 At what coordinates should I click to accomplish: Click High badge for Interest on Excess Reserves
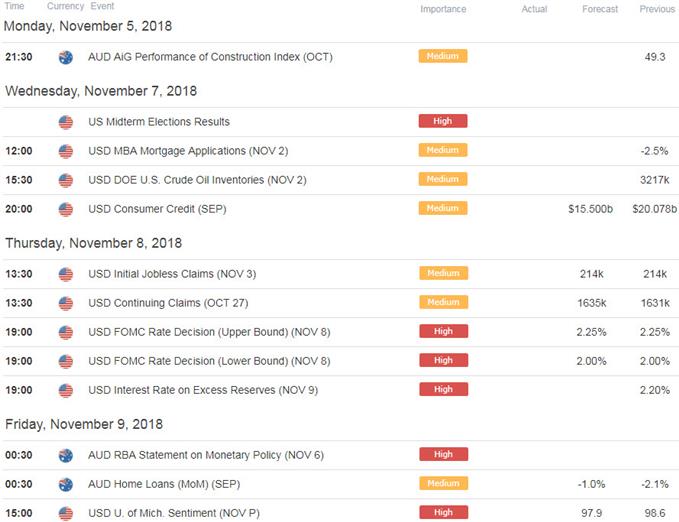point(443,389)
